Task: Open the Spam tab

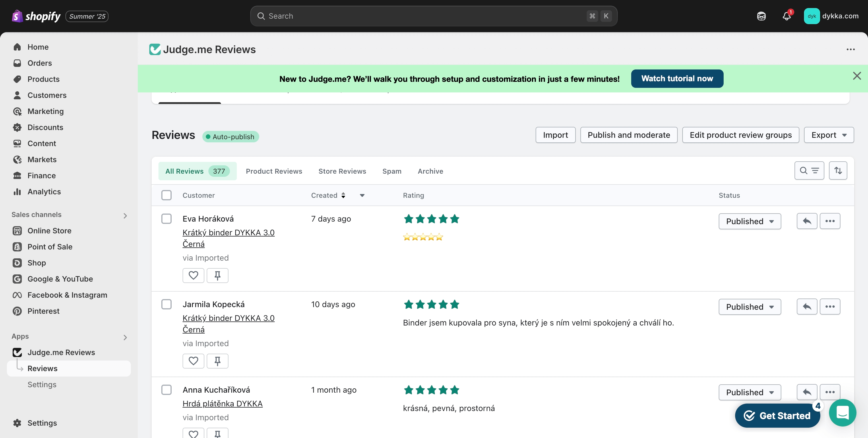Action: tap(392, 171)
